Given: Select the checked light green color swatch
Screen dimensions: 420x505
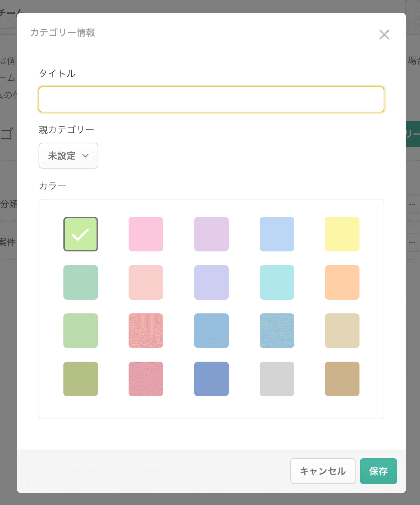Looking at the screenshot, I should point(81,234).
